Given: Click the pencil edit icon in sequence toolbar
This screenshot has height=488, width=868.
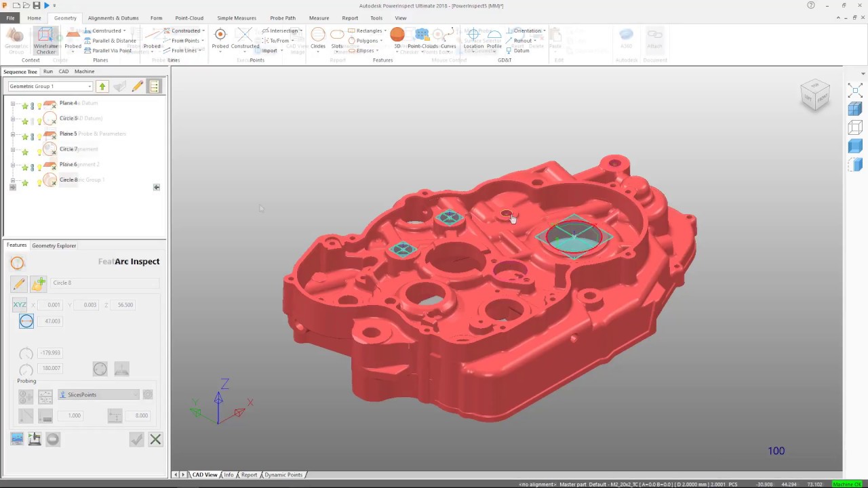Looking at the screenshot, I should [137, 86].
